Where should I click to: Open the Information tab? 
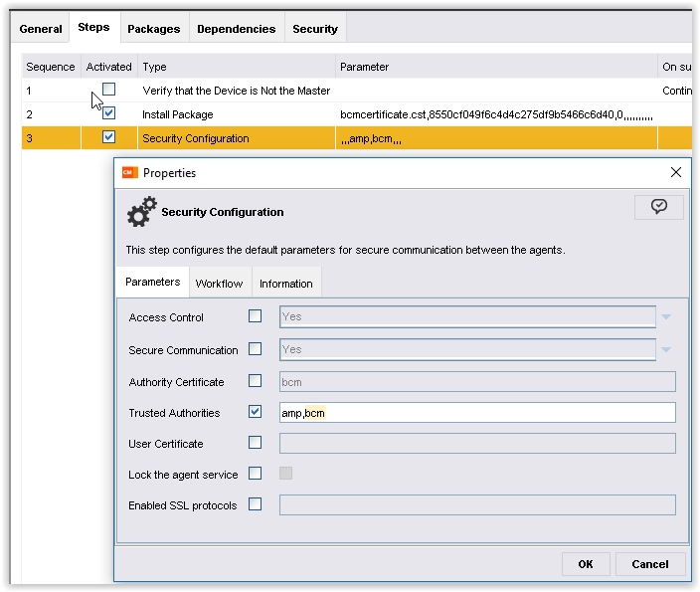point(286,284)
